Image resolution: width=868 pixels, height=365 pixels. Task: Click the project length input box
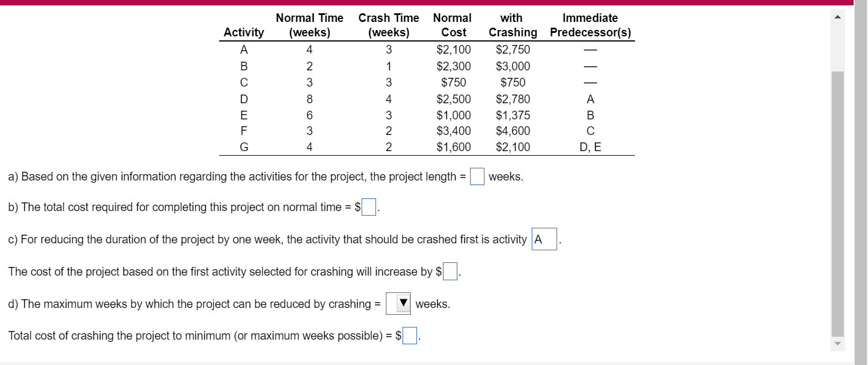(476, 175)
